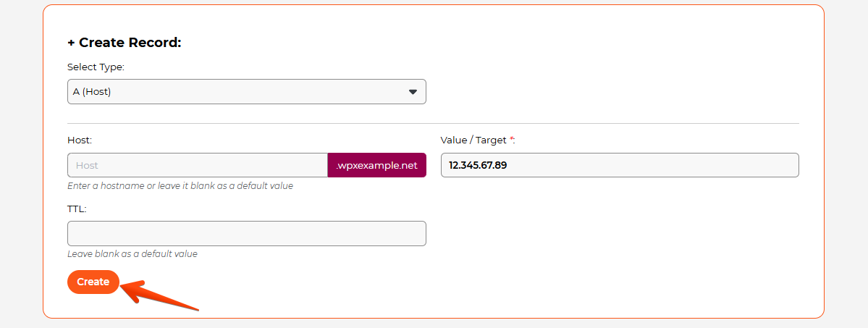This screenshot has height=328, width=868.
Task: Open the Select Type dropdown
Action: (246, 92)
